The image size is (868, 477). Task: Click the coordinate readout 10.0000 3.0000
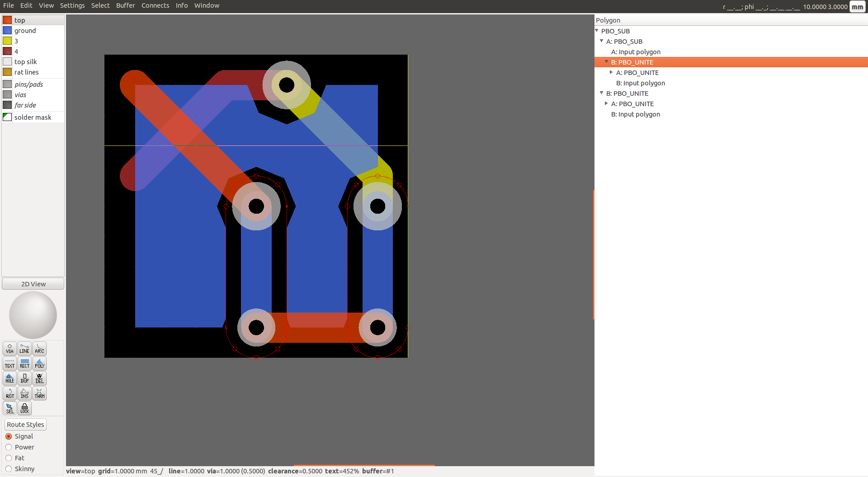coord(825,7)
